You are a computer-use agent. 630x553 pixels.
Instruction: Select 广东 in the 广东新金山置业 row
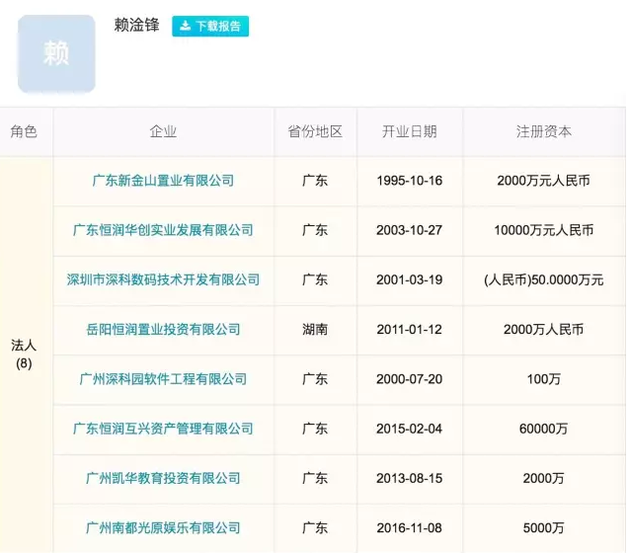315,181
